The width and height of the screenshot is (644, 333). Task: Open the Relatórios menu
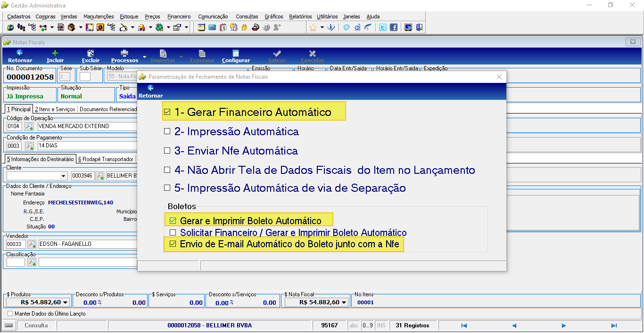point(300,16)
